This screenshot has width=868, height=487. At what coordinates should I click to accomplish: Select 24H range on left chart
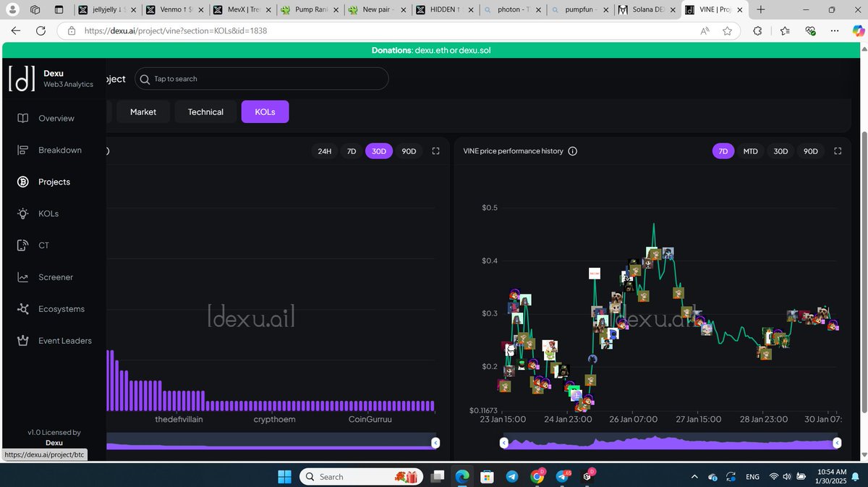pyautogui.click(x=325, y=151)
